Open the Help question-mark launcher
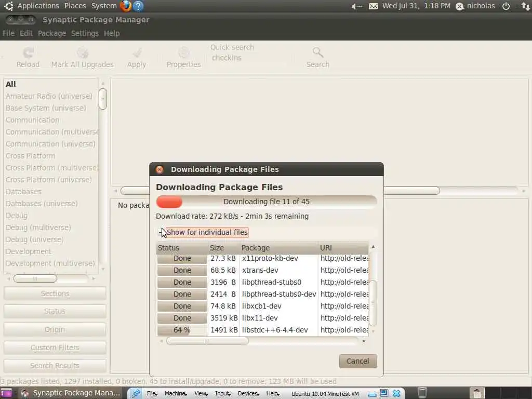 point(138,6)
